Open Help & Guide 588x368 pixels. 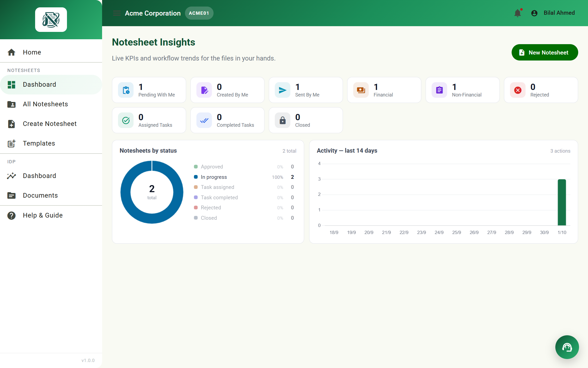51,215
